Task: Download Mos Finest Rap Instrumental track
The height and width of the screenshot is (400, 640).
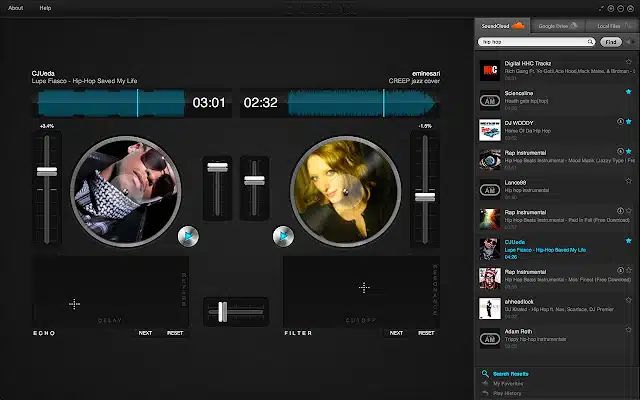Action: tap(620, 270)
